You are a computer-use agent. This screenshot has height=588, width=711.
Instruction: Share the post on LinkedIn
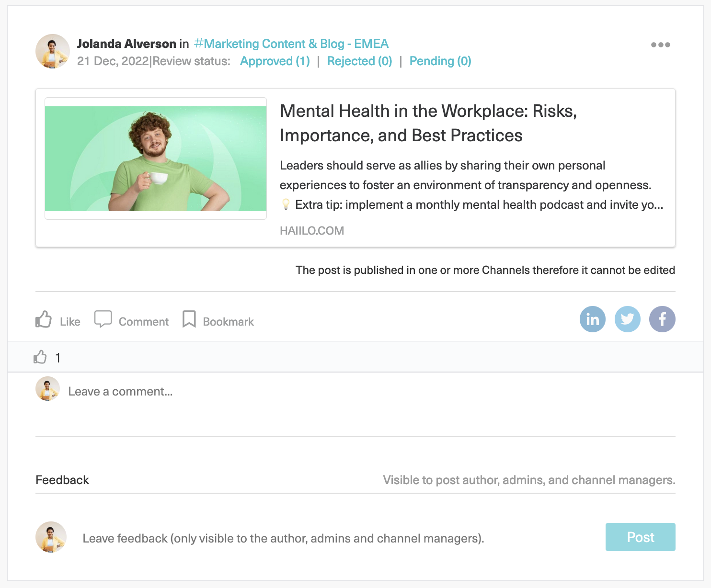pyautogui.click(x=593, y=319)
